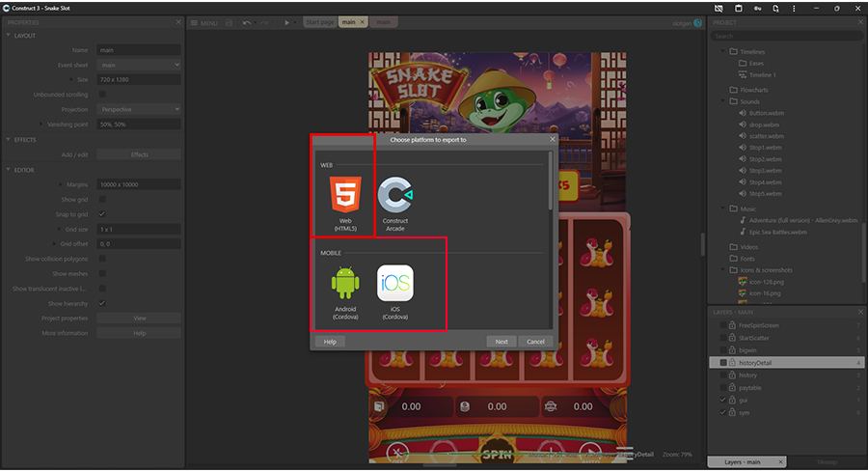The width and height of the screenshot is (868, 472).
Task: Choose the iOS (Cordova) export platform
Action: point(395,292)
